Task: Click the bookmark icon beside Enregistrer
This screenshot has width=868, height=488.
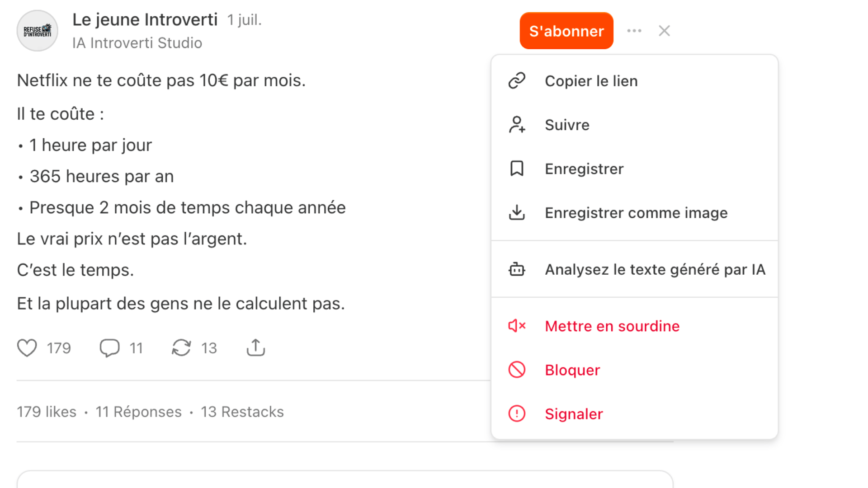Action: pyautogui.click(x=517, y=169)
